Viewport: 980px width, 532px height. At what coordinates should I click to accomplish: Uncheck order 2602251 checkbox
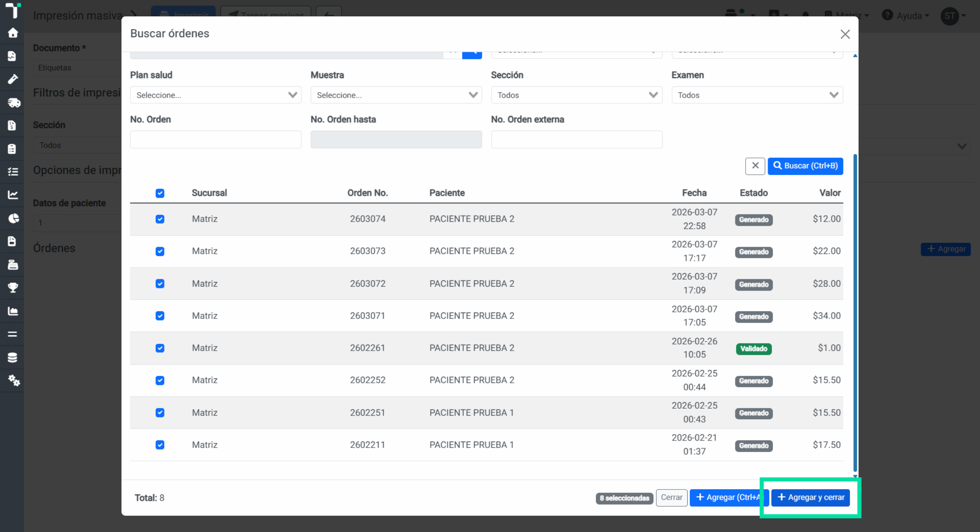point(160,413)
